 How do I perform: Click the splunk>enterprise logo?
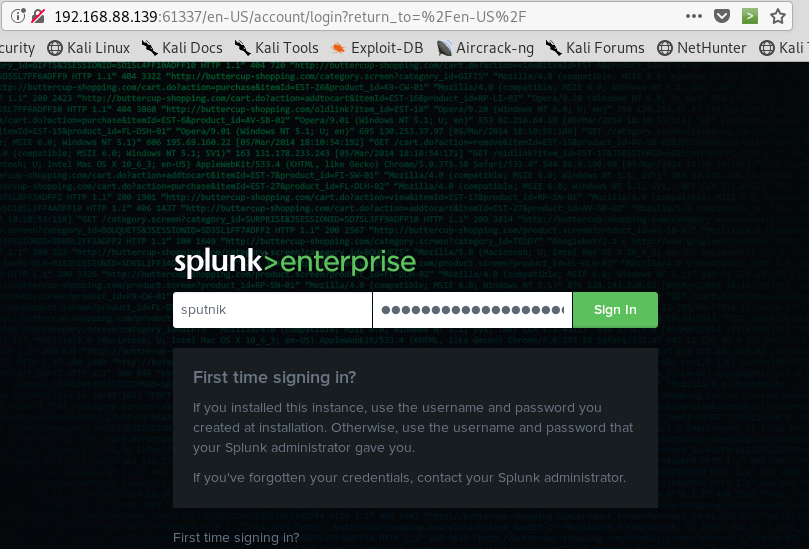295,262
